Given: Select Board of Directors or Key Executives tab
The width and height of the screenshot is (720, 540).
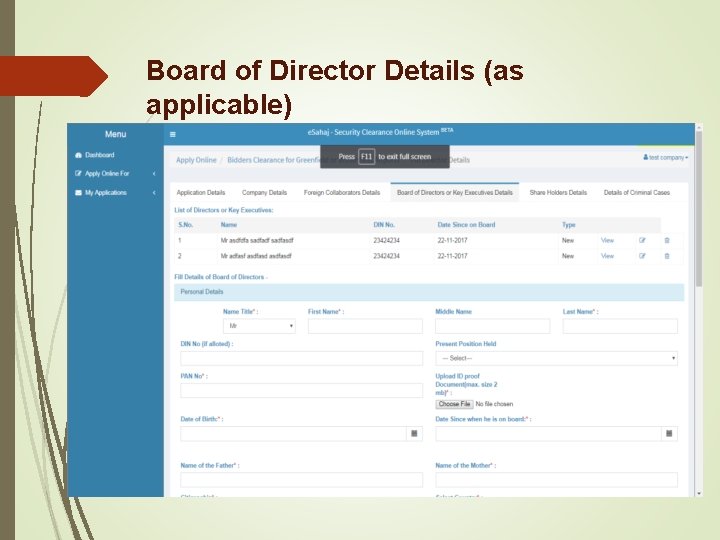Looking at the screenshot, I should click(455, 192).
